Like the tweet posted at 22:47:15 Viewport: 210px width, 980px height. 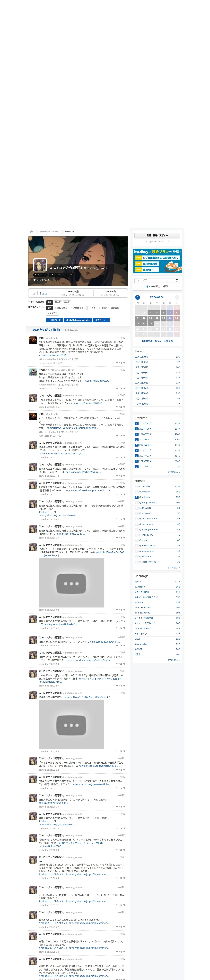(x=124, y=407)
